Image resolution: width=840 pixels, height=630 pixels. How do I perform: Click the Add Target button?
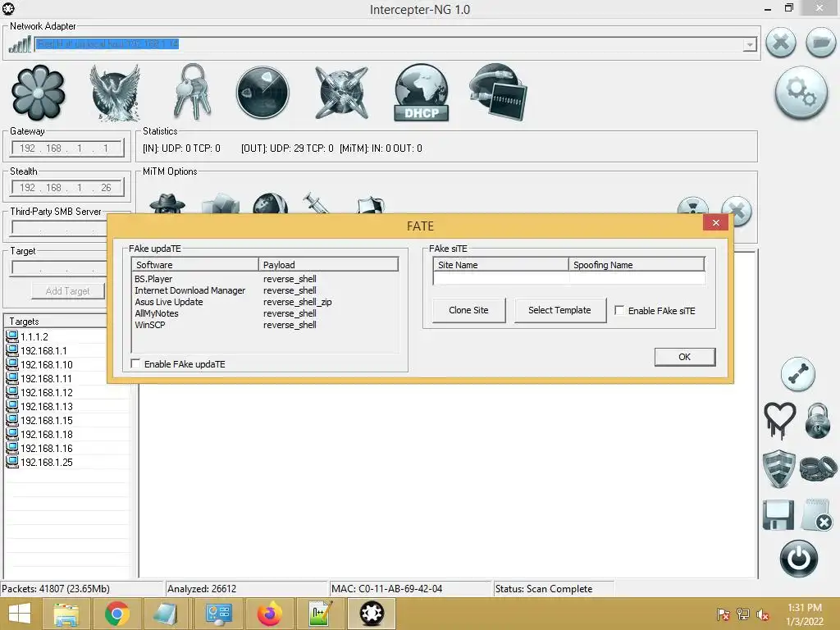pos(67,291)
